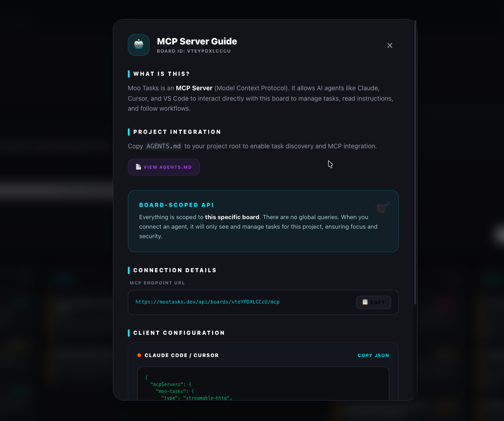Image resolution: width=504 pixels, height=421 pixels.
Task: Click the teal accent bar beside WHAT IS THIS?
Action: tap(129, 73)
